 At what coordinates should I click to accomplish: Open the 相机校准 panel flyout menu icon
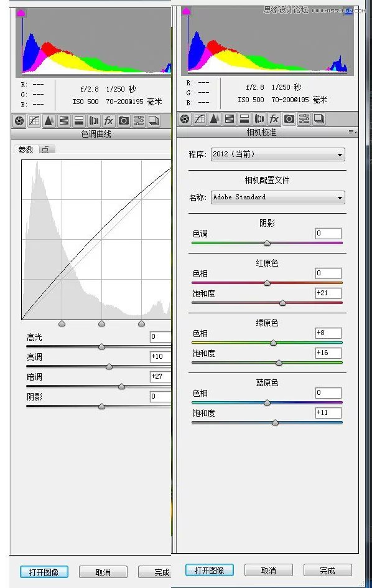click(x=352, y=132)
